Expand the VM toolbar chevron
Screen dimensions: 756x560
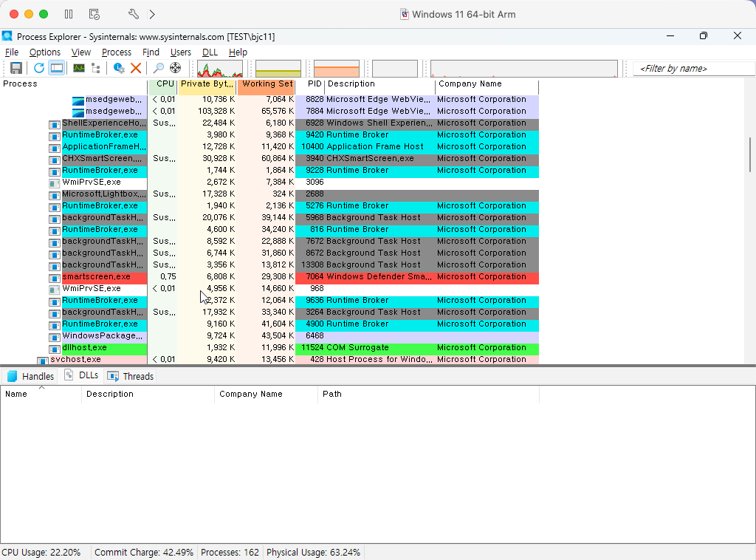click(152, 14)
